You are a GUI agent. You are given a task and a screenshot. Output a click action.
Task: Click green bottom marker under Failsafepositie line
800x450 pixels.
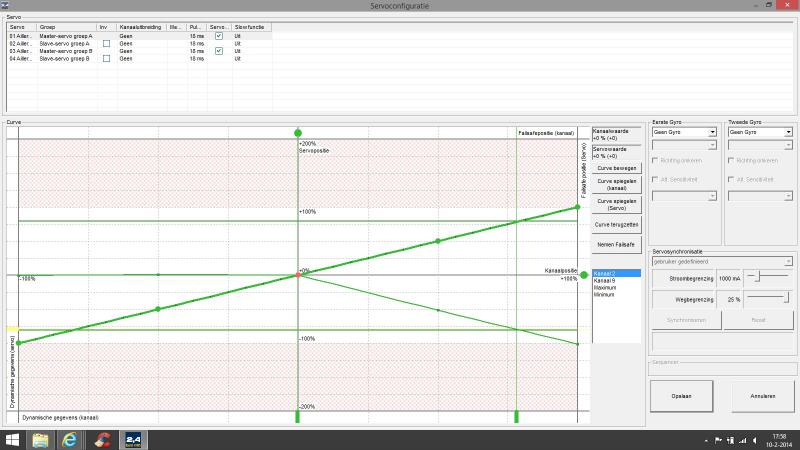tap(516, 416)
